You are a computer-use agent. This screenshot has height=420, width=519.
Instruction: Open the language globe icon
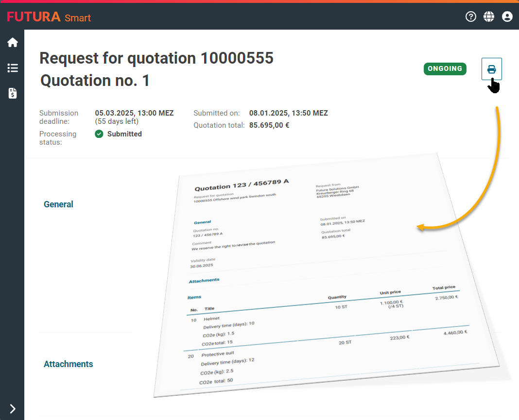point(489,17)
